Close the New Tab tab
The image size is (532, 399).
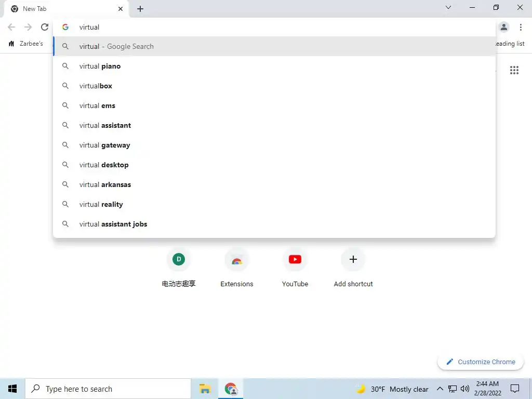pyautogui.click(x=121, y=9)
